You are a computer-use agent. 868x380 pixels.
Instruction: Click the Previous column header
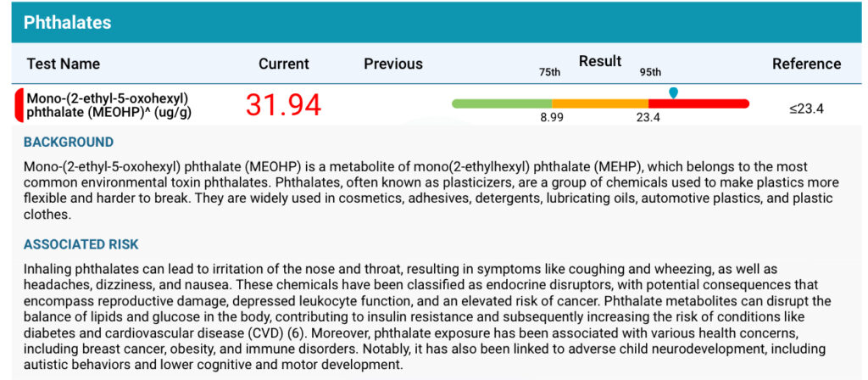[x=393, y=64]
